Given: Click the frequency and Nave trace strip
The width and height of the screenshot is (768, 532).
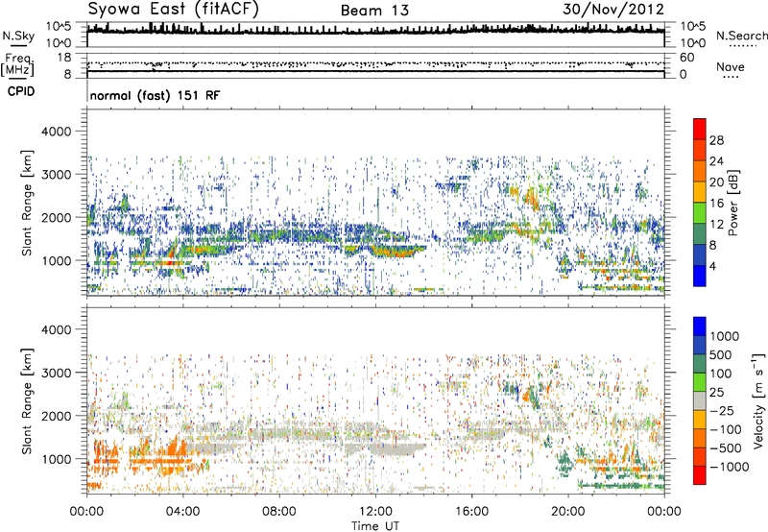Looking at the screenshot, I should [x=375, y=66].
